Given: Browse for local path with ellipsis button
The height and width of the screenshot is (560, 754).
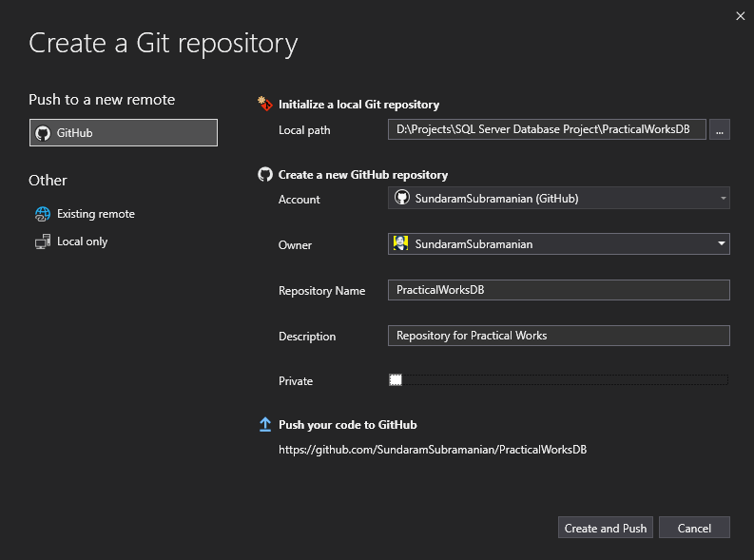Looking at the screenshot, I should pos(720,130).
